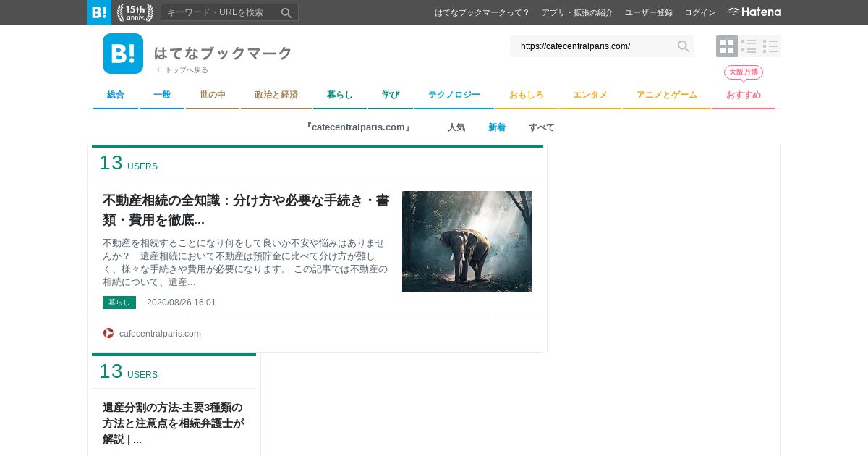Select the アニメとゲーム category tab
The width and height of the screenshot is (868, 456).
click(x=667, y=95)
